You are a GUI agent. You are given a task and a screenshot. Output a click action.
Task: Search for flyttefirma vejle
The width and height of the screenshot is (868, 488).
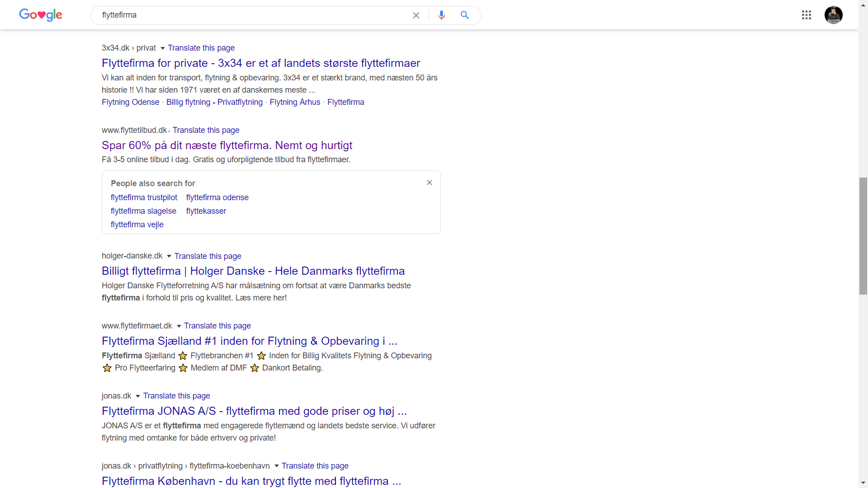[x=137, y=225]
